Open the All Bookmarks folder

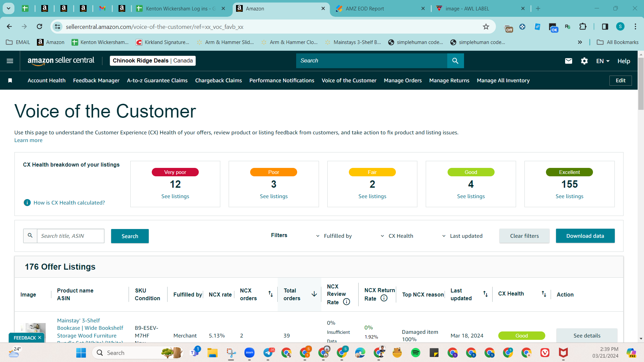click(617, 42)
